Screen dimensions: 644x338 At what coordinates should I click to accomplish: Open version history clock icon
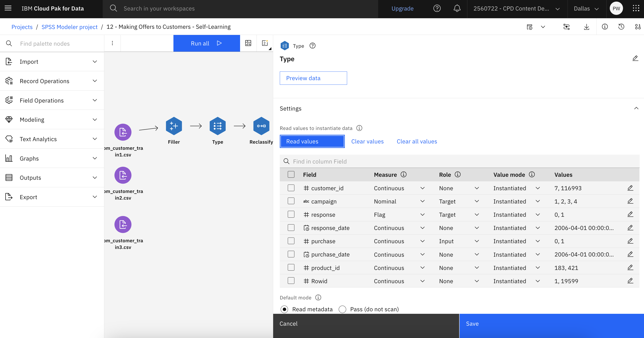pos(621,27)
